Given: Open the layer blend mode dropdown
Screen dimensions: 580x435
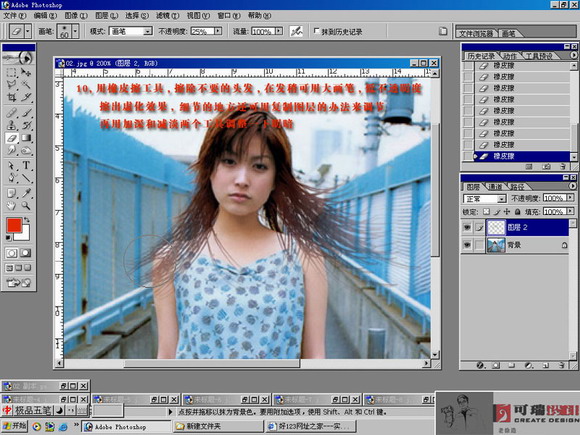Looking at the screenshot, I should [x=485, y=199].
